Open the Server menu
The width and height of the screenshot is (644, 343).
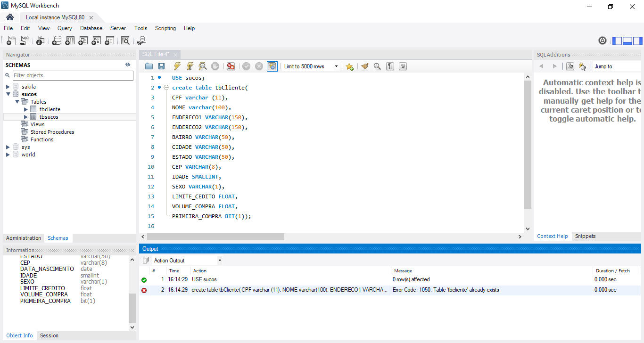click(118, 28)
